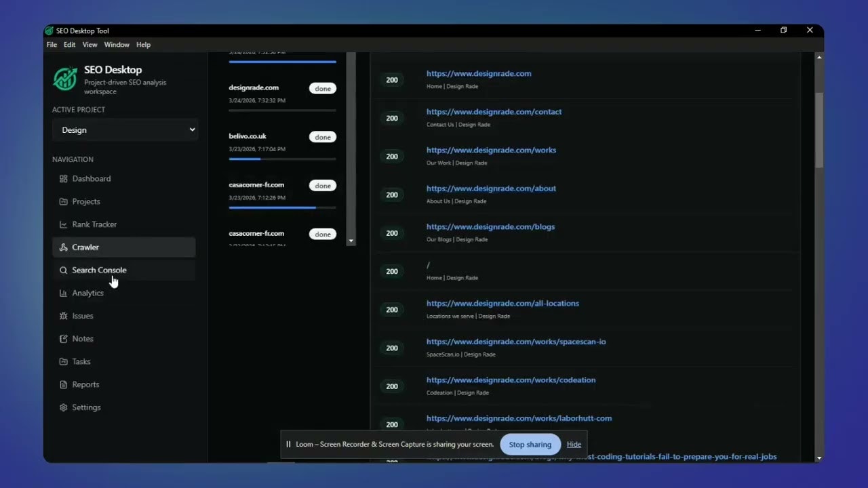Open the Active Project dropdown showing Design
868x488 pixels.
pos(125,129)
